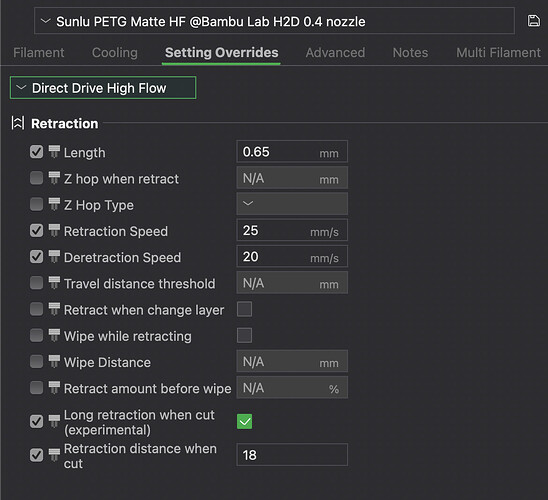Open the Z Hop Type dropdown
This screenshot has height=500, width=548.
click(x=292, y=204)
